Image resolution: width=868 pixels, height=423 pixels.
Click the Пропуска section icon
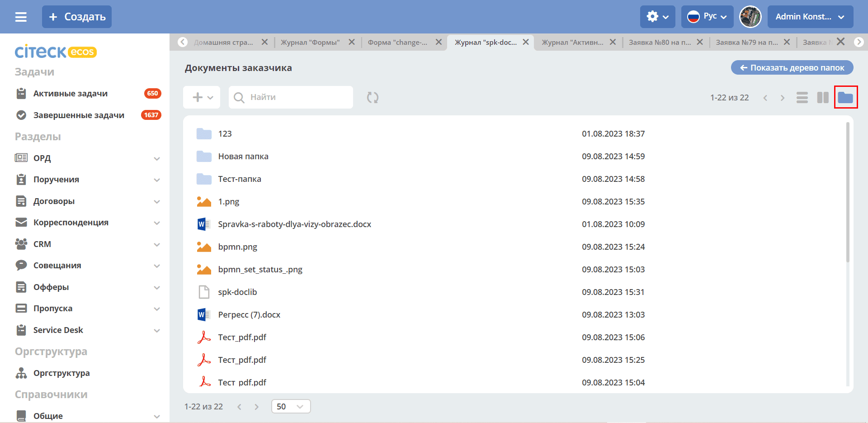pyautogui.click(x=21, y=309)
